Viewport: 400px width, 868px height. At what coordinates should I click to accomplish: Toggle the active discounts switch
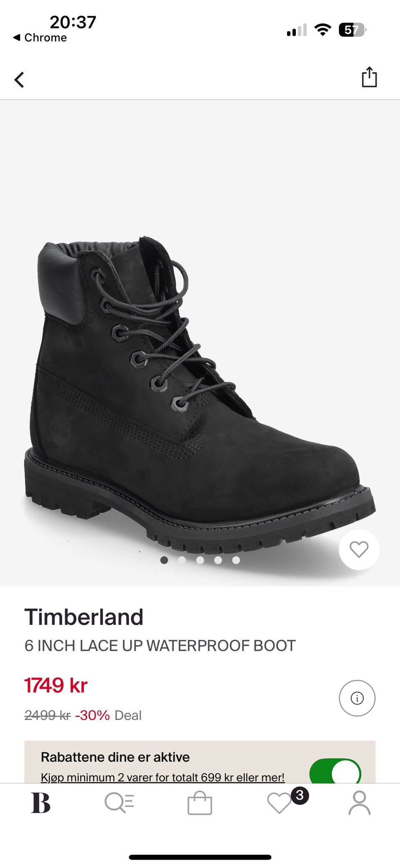[335, 772]
